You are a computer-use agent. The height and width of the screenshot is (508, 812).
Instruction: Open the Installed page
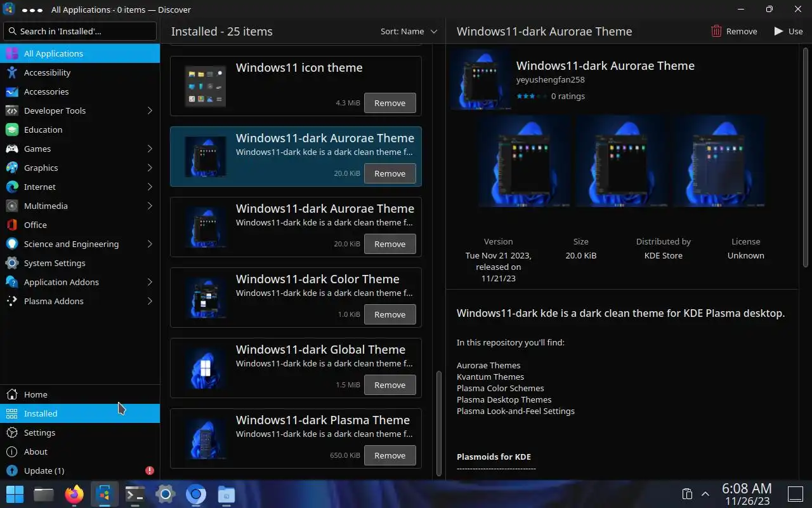pyautogui.click(x=80, y=413)
